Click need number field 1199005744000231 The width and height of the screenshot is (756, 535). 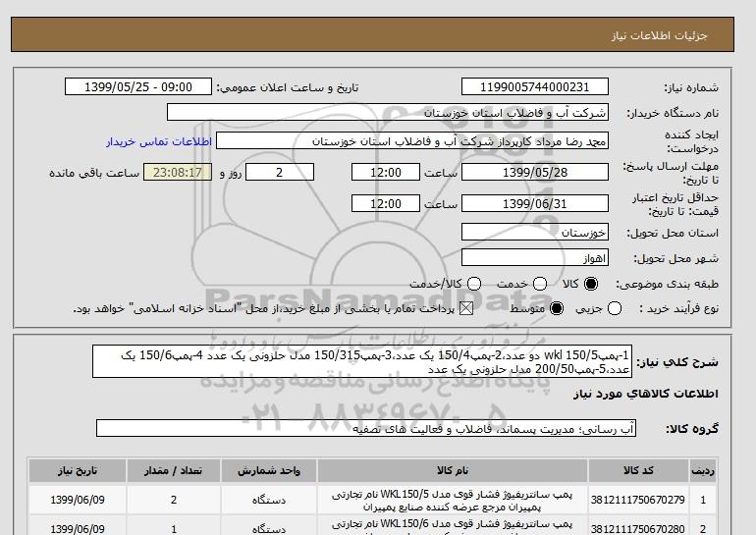tap(535, 86)
